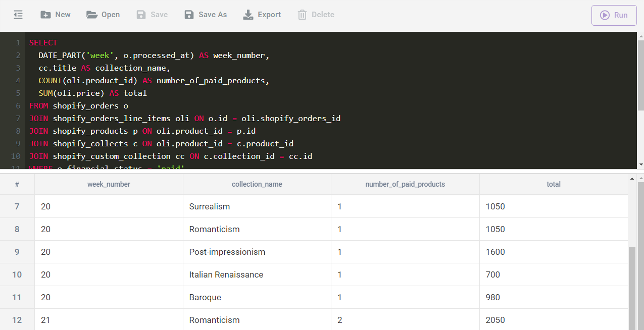Image resolution: width=644 pixels, height=330 pixels.
Task: Click the results table scroll up arrow
Action: coord(632,179)
